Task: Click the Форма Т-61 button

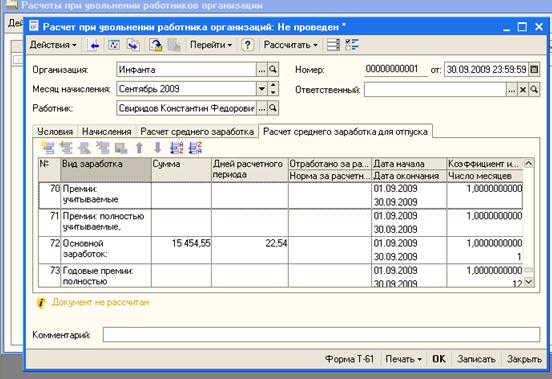Action: click(349, 359)
